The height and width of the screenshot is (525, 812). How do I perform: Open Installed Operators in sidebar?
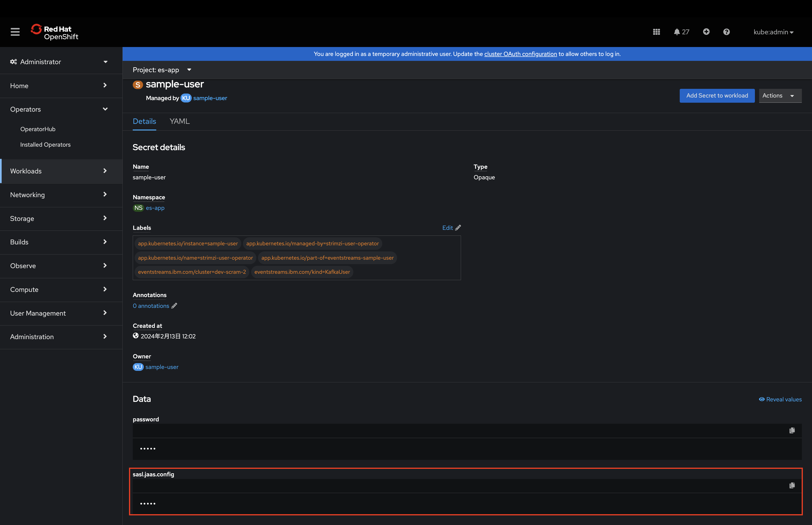45,145
